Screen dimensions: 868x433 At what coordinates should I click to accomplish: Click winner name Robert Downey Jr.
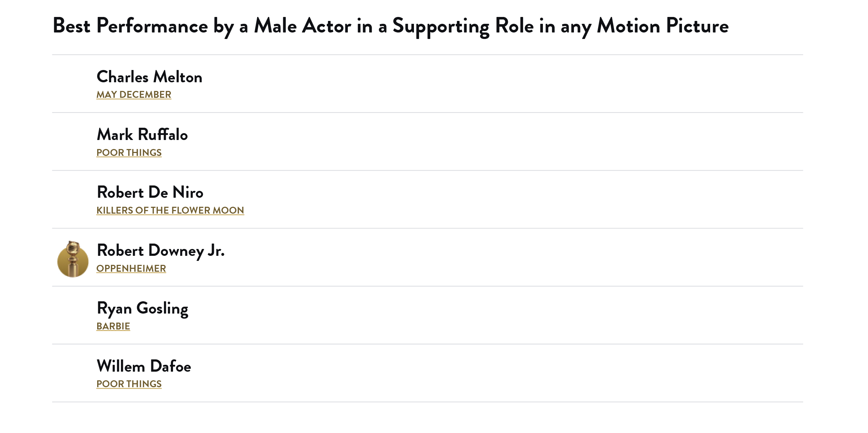click(161, 251)
